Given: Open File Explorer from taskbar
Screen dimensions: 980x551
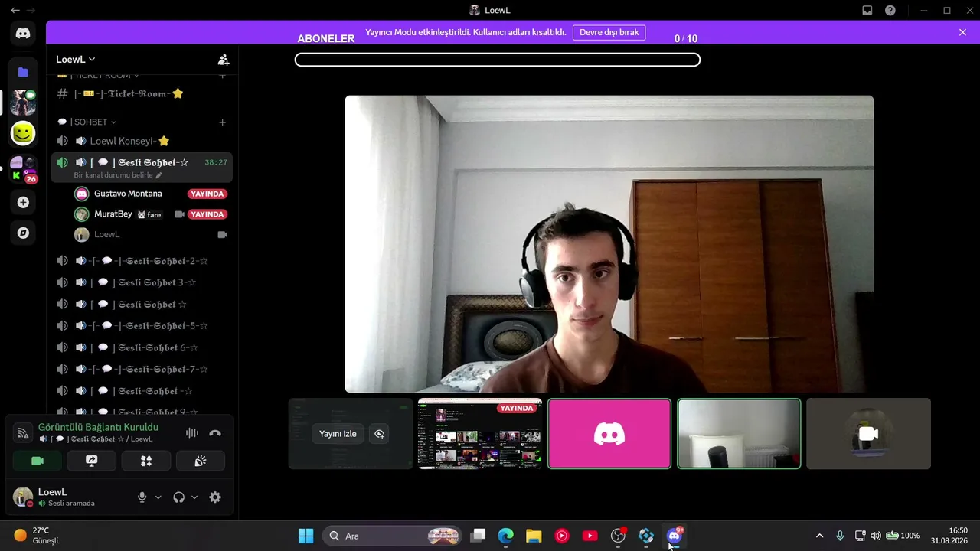Looking at the screenshot, I should tap(534, 536).
